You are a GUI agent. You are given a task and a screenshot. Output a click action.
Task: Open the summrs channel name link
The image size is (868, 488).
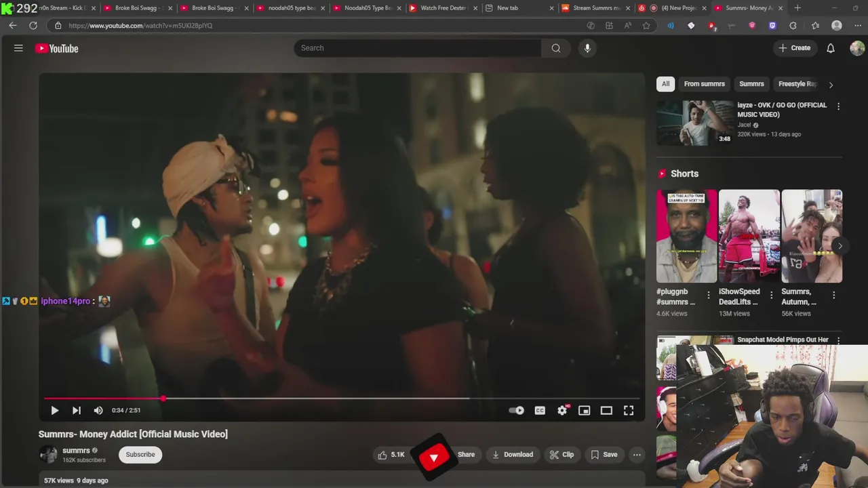(76, 451)
